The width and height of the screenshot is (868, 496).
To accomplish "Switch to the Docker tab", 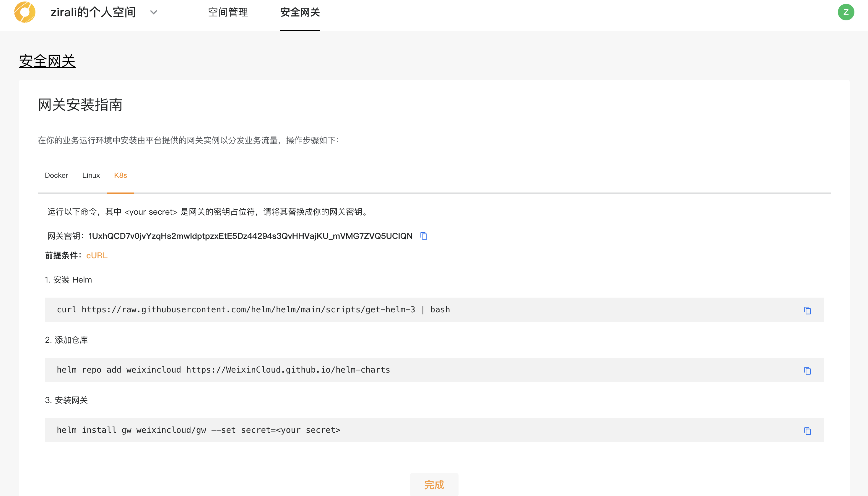I will coord(56,175).
